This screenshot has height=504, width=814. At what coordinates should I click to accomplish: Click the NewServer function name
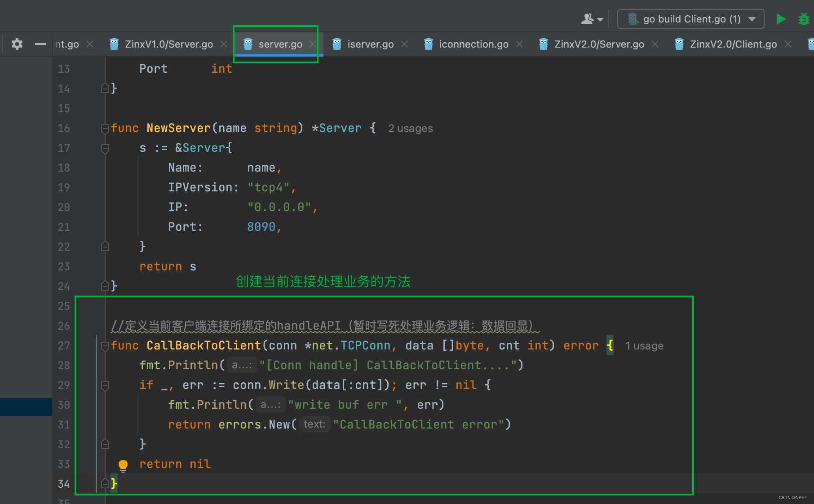[x=179, y=128]
